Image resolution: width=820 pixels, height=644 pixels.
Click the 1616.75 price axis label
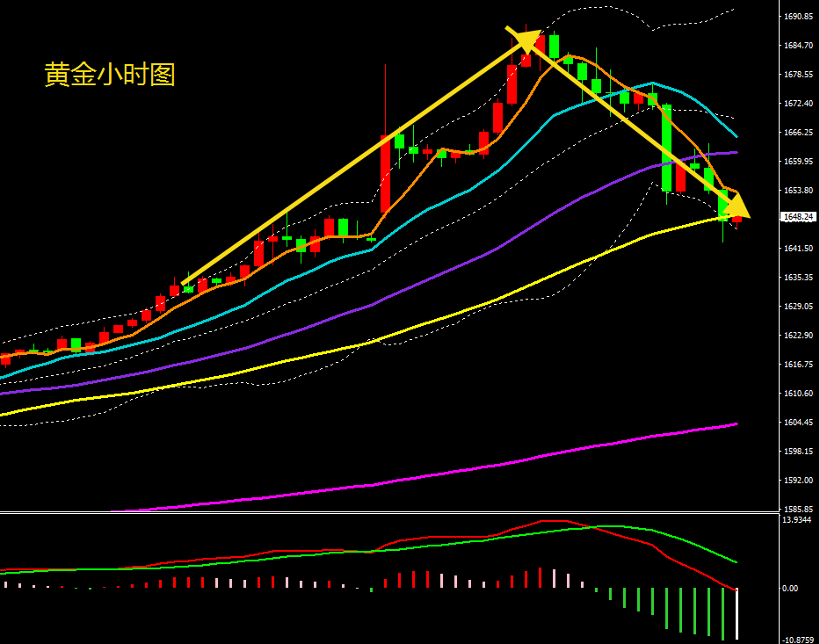coord(798,364)
